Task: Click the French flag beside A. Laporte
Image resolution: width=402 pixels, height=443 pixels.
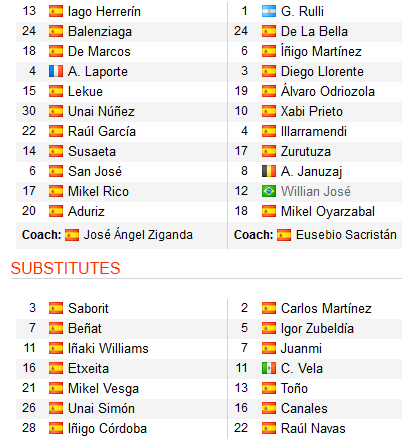Action: coord(56,71)
